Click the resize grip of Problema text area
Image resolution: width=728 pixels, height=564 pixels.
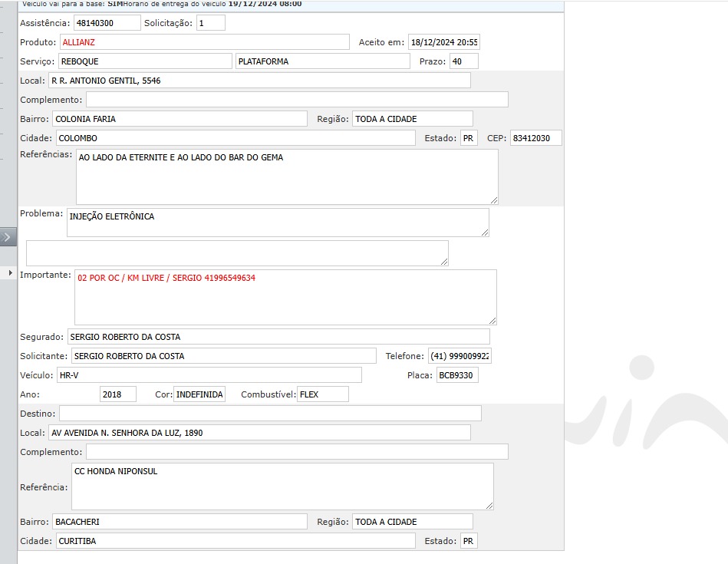click(x=485, y=233)
